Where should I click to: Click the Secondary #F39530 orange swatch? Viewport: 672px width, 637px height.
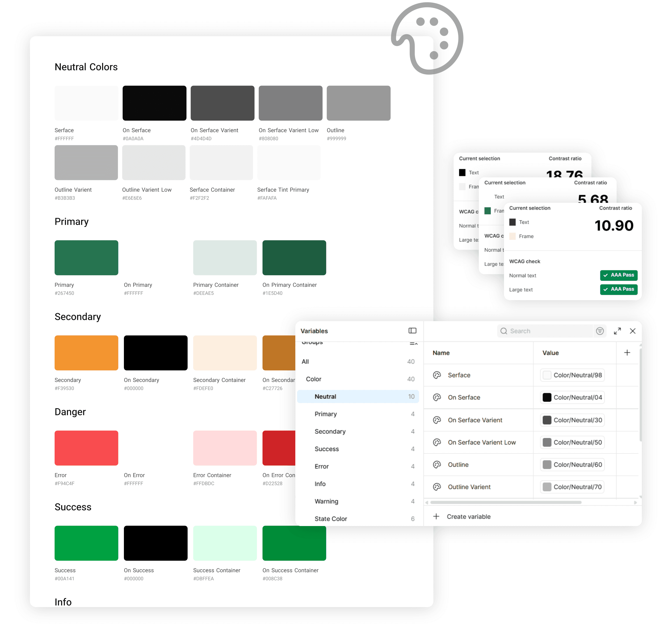pos(86,353)
